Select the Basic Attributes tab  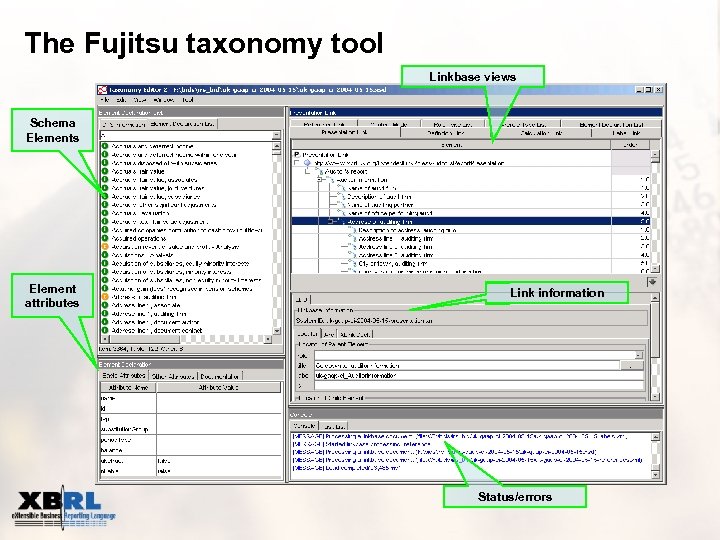[x=124, y=376]
